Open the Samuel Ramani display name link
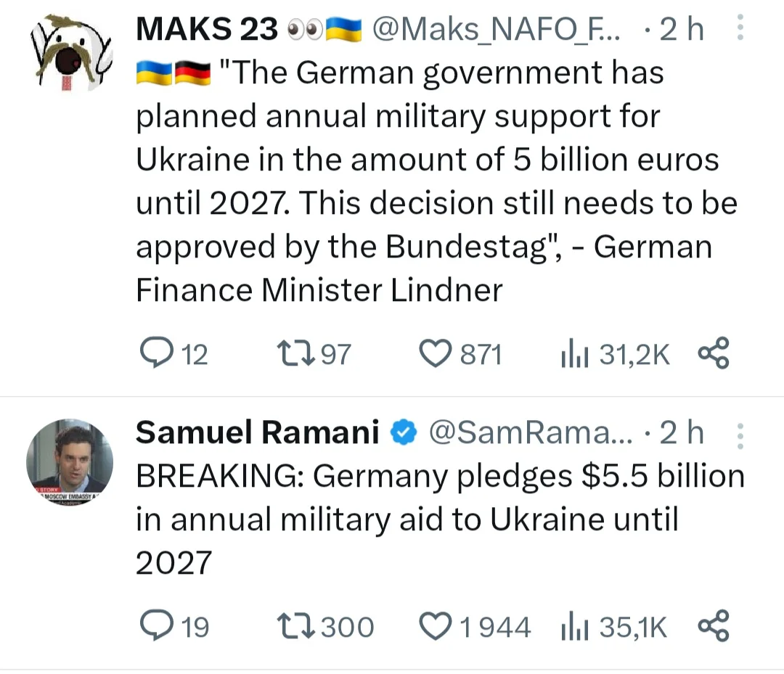The image size is (784, 674). coord(258,433)
